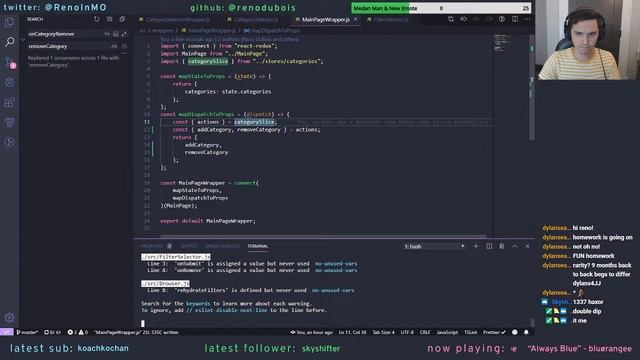Toggle Match Case in search field
This screenshot has width=640, height=360.
pos(107,34)
